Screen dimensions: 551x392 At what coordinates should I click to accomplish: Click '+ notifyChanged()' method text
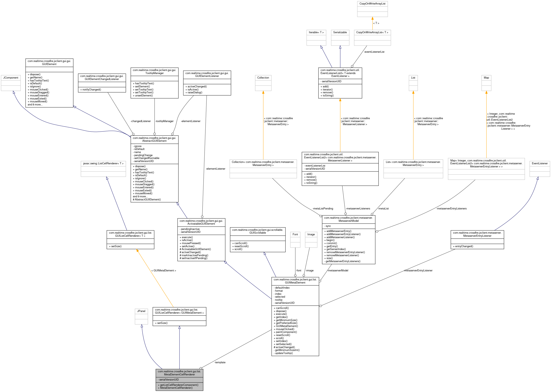(x=91, y=90)
